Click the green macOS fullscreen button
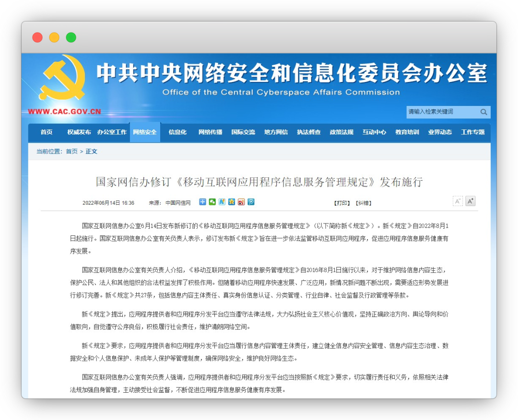 coord(71,37)
